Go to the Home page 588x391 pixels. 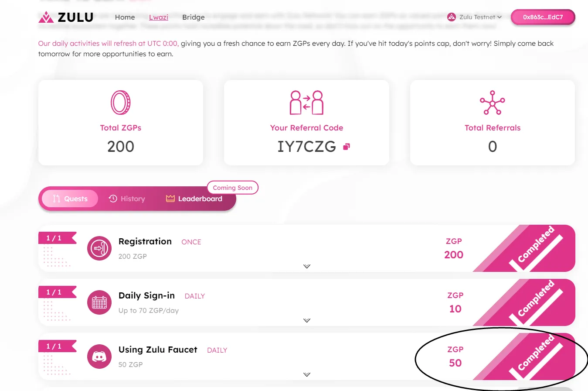[125, 17]
